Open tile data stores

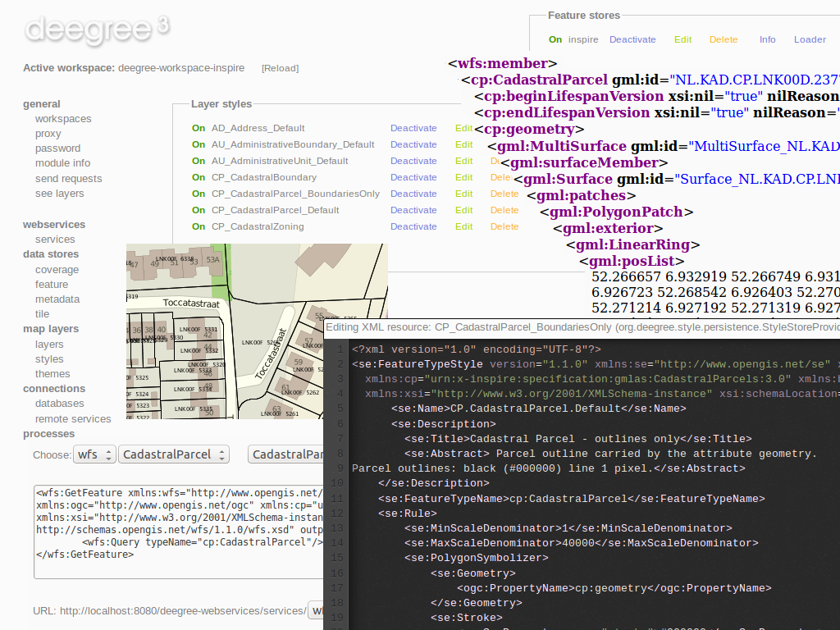[43, 314]
